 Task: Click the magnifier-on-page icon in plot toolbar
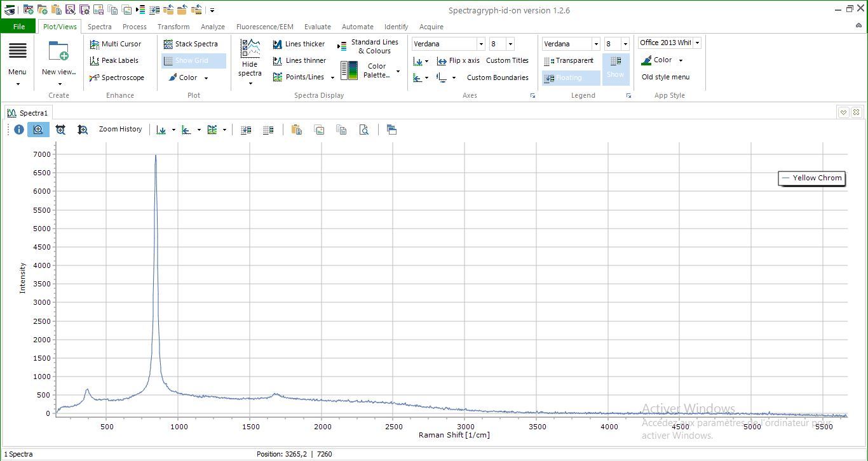coord(364,130)
